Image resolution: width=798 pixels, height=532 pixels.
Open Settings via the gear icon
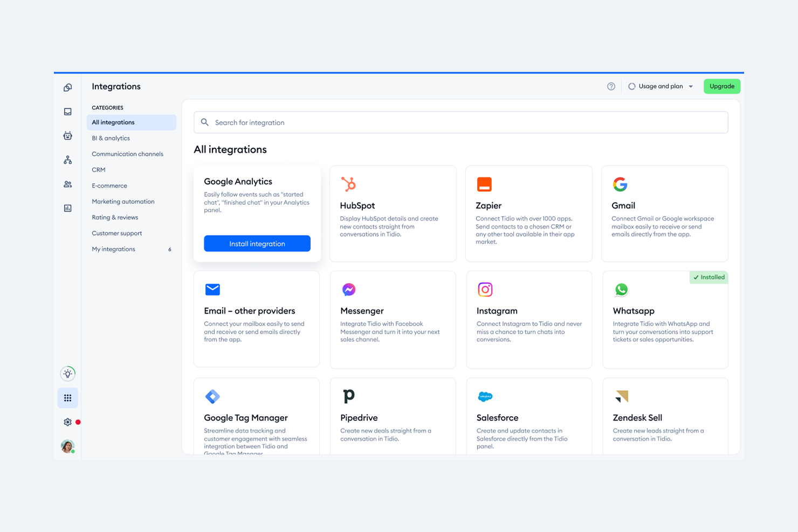(67, 422)
